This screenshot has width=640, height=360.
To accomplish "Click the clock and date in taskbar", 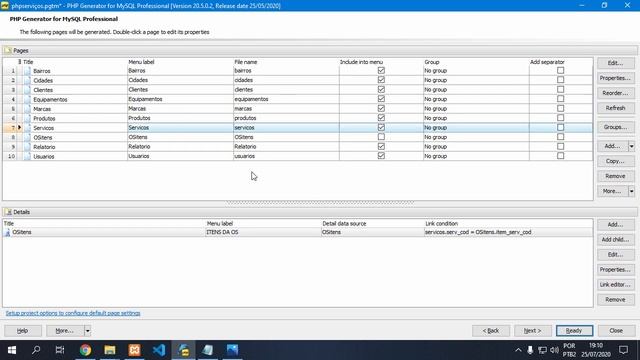I will tap(596, 350).
